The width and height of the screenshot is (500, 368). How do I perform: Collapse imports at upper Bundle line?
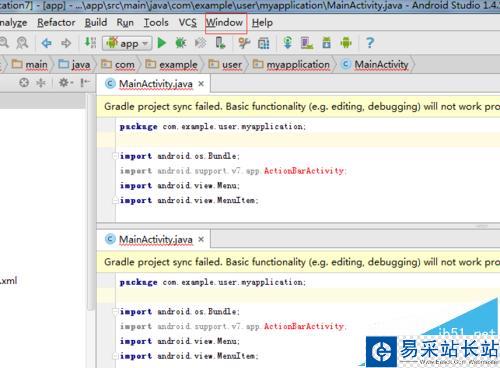pos(115,156)
